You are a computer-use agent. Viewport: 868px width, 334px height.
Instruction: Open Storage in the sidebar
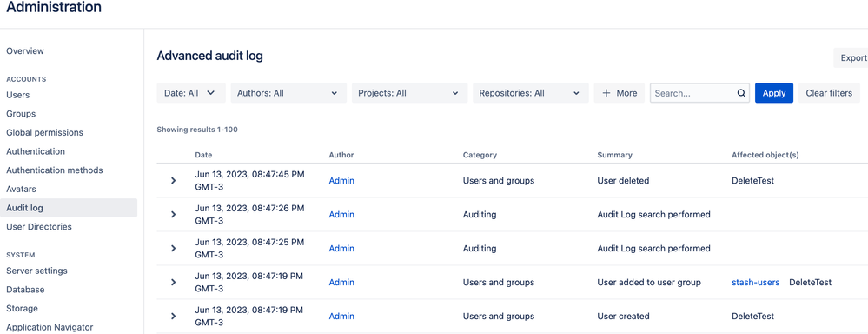[x=22, y=309]
